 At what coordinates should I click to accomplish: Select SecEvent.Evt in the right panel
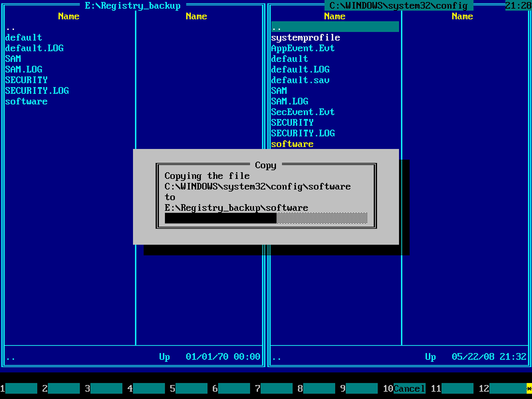(303, 112)
